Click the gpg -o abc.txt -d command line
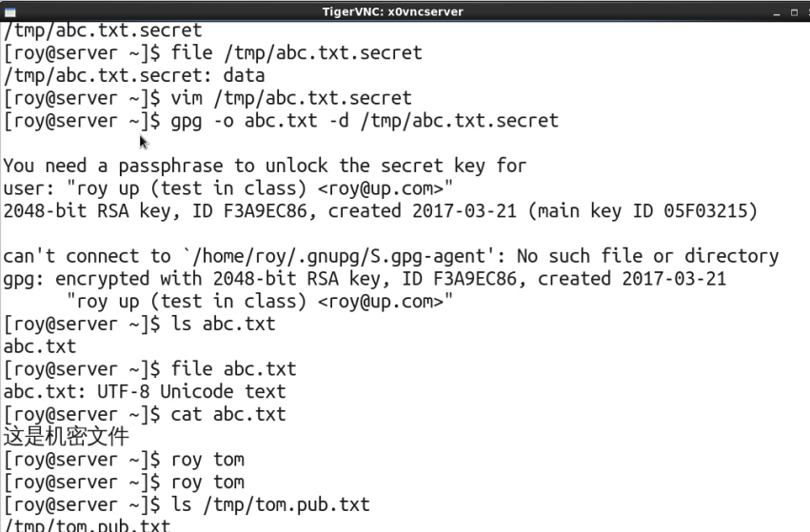This screenshot has width=810, height=532. pos(281,121)
